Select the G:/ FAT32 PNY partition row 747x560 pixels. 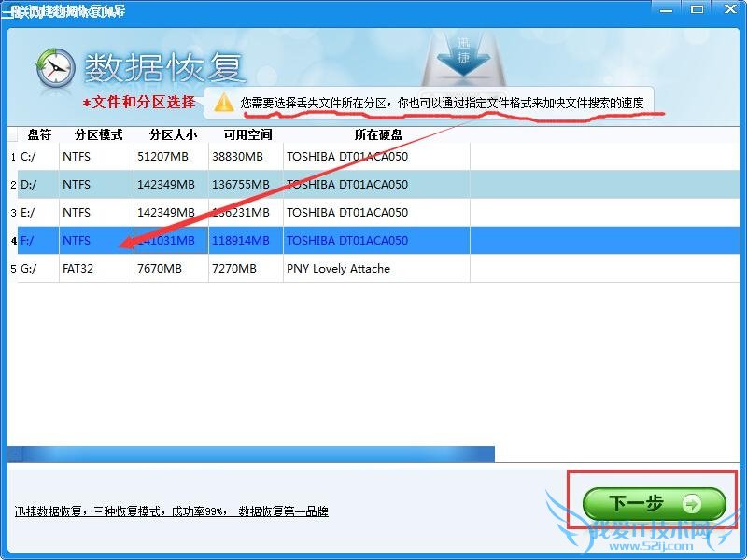tap(187, 269)
